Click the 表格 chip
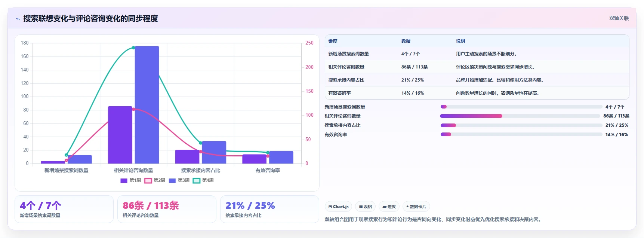This screenshot has height=238, width=644. [x=366, y=207]
